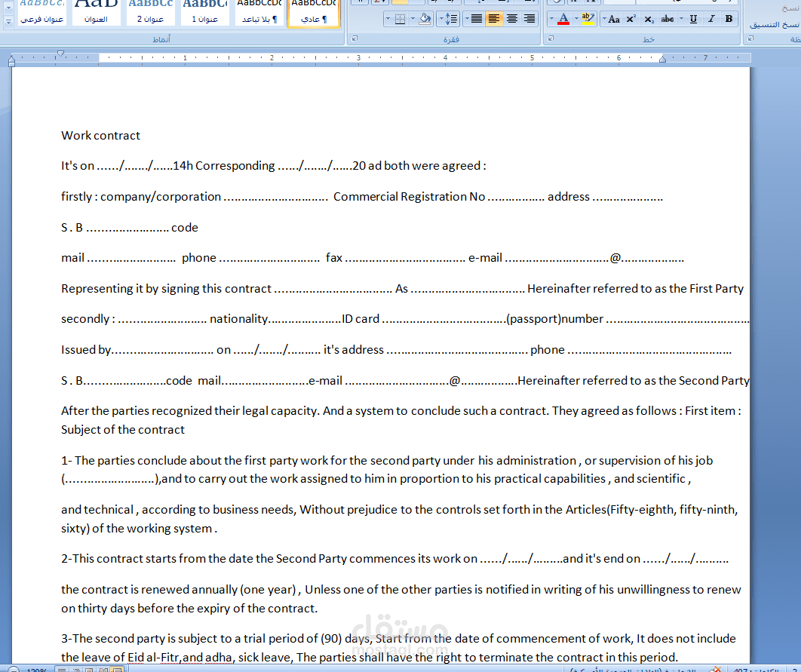The width and height of the screenshot is (801, 672).
Task: Open the Line Spacing dropdown arrow
Action: pyautogui.click(x=441, y=19)
